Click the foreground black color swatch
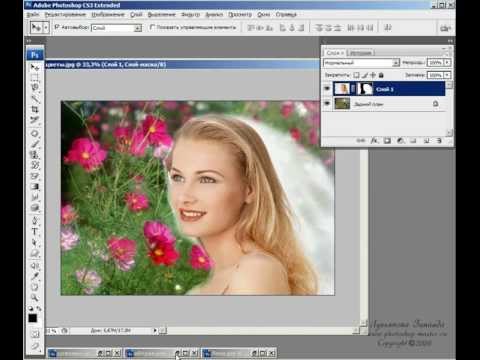The image size is (480, 360). [x=33, y=318]
